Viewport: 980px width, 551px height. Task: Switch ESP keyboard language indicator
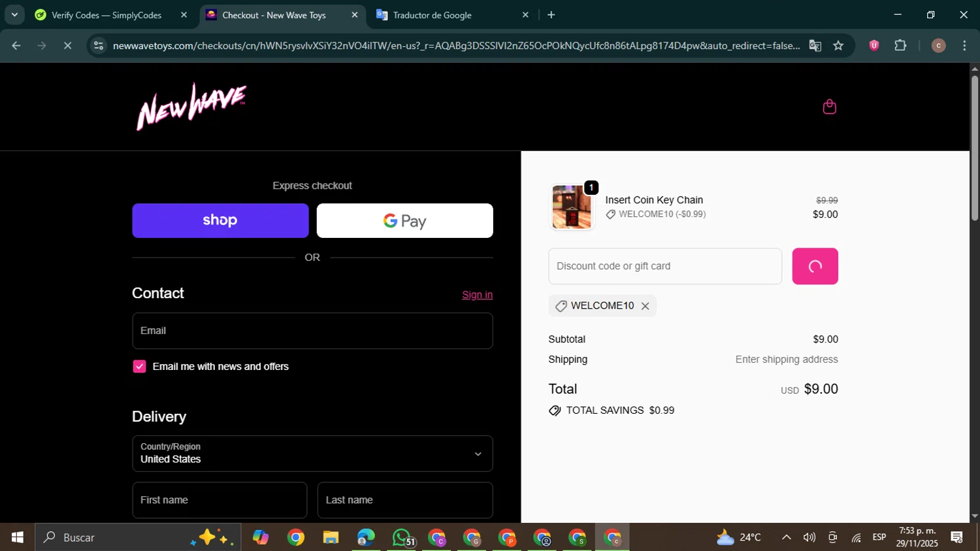pyautogui.click(x=879, y=537)
